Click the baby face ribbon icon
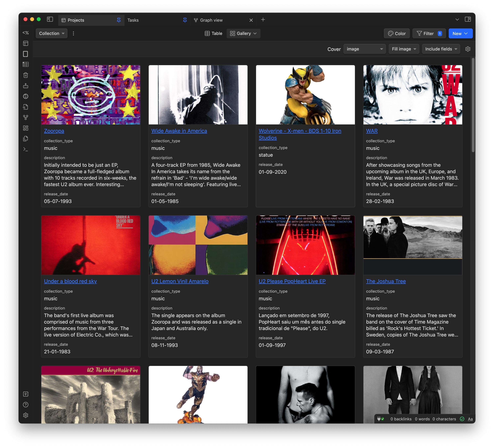Viewport: 494px width, 448px height. click(26, 96)
